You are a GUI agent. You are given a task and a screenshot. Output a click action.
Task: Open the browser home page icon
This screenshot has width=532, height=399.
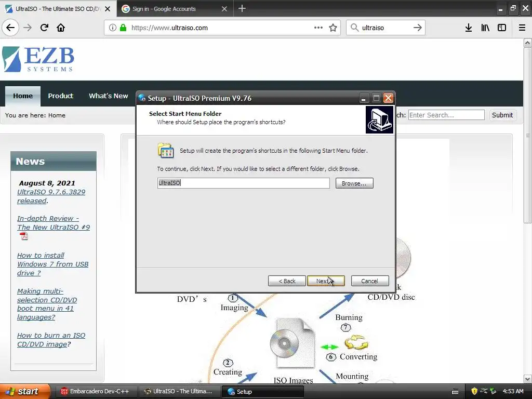click(61, 28)
